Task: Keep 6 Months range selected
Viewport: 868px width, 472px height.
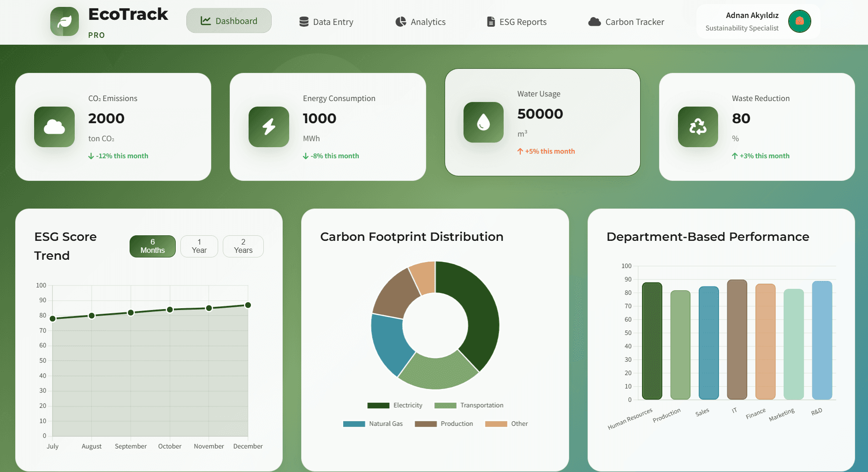Action: click(152, 246)
